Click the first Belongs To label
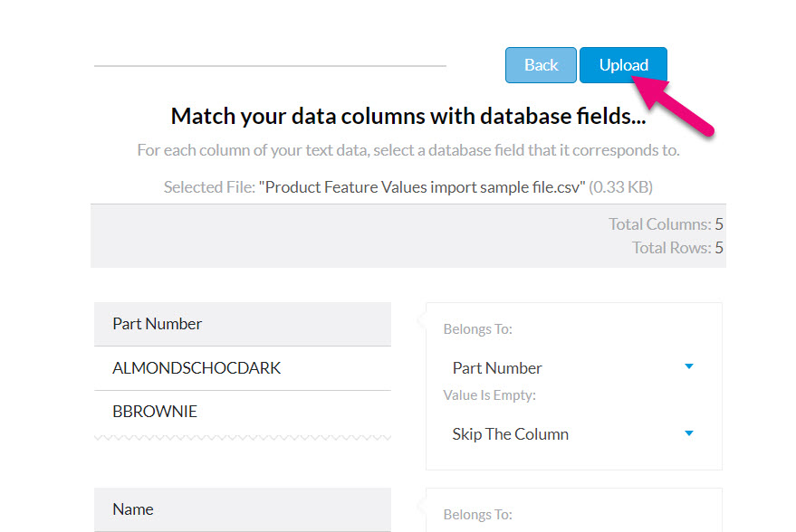The width and height of the screenshot is (796, 532). coord(478,329)
